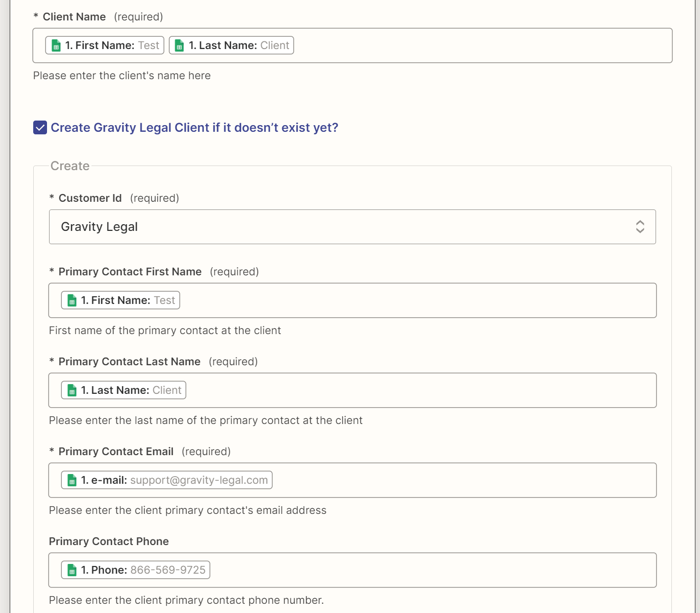This screenshot has width=700, height=613.
Task: Click the 'Customer Id' label
Action: pos(90,198)
